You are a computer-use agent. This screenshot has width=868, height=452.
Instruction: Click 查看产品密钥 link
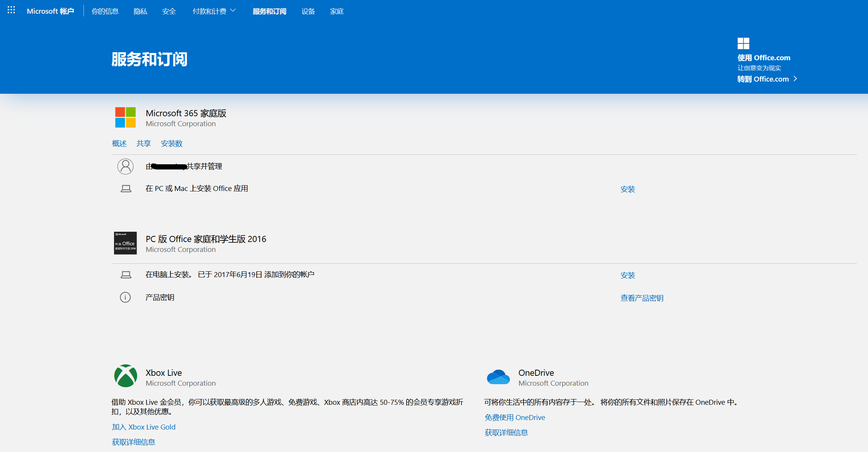click(641, 298)
